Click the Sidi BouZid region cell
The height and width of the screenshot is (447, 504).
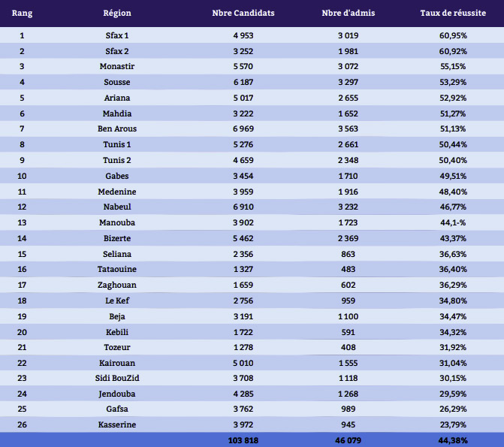117,378
